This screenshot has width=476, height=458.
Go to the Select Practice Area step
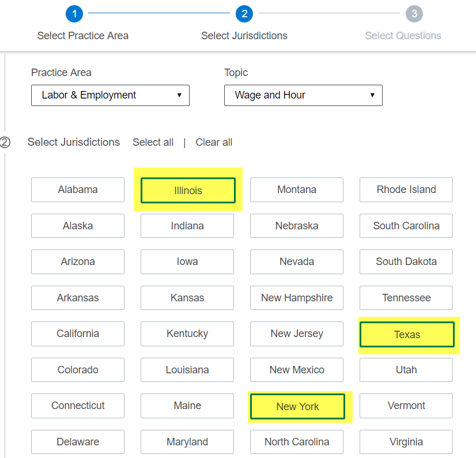82,36
